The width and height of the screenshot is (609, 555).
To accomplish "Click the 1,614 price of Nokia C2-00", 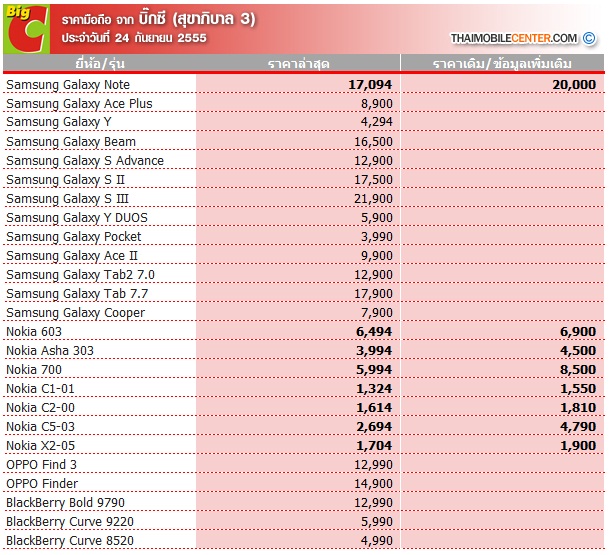I will click(374, 408).
